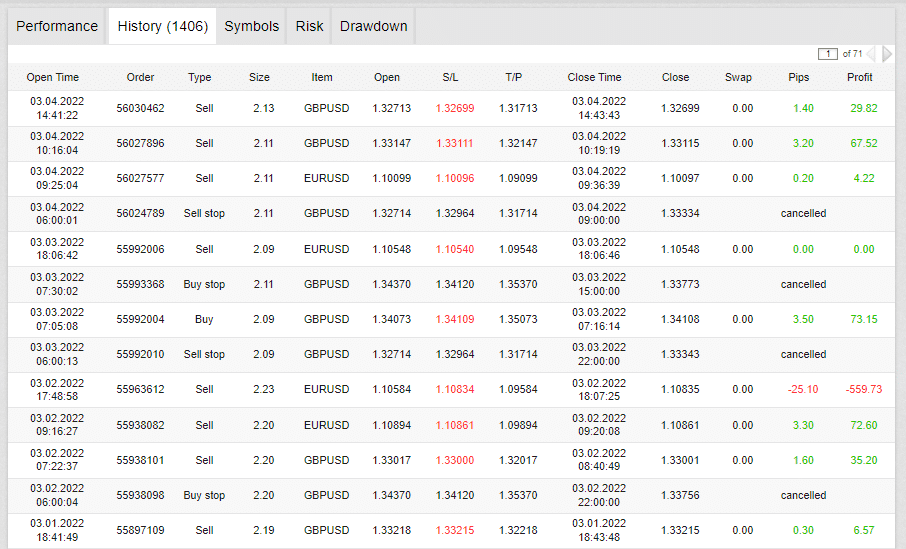906x549 pixels.
Task: Sort by Close Time column header
Action: tap(594, 77)
